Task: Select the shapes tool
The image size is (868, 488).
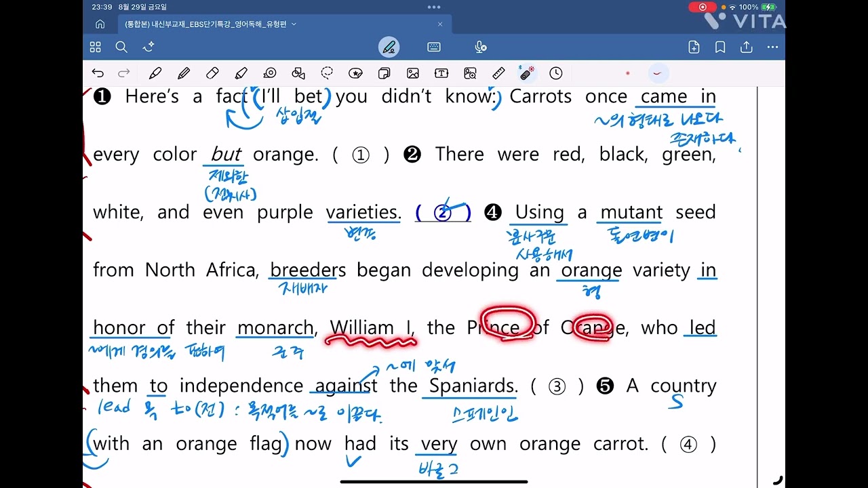Action: point(298,73)
